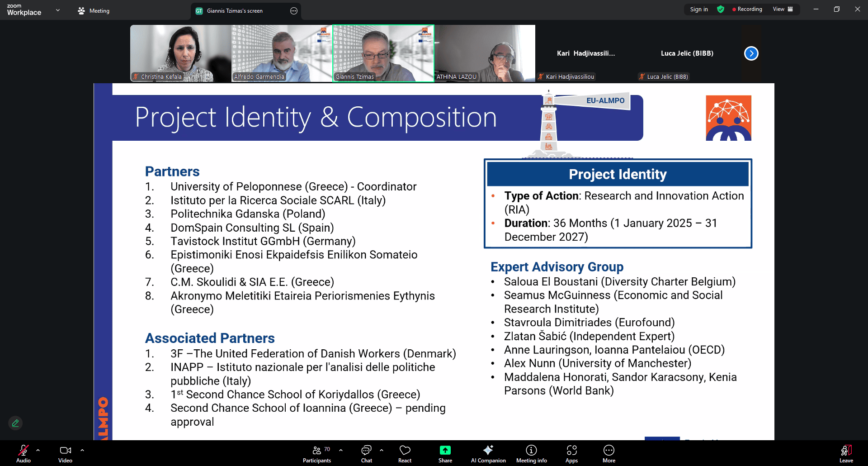Image resolution: width=868 pixels, height=466 pixels.
Task: Expand audio settings arrow next to Audio
Action: click(38, 450)
